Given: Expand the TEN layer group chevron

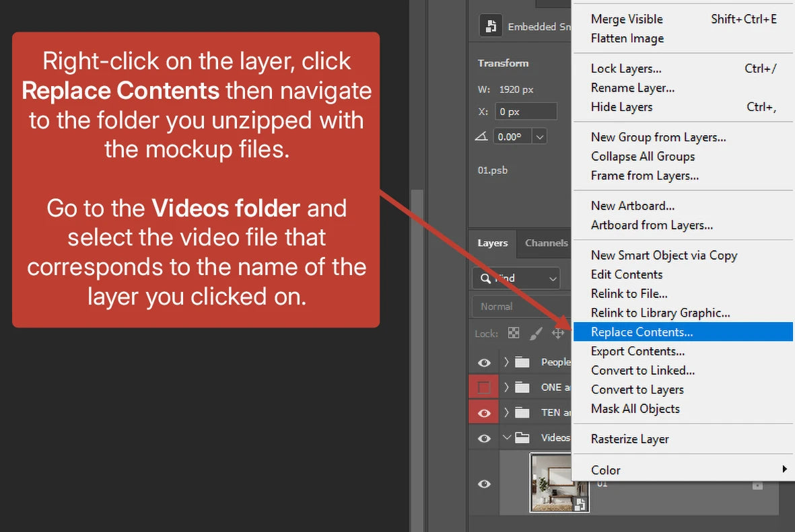Looking at the screenshot, I should pos(507,412).
